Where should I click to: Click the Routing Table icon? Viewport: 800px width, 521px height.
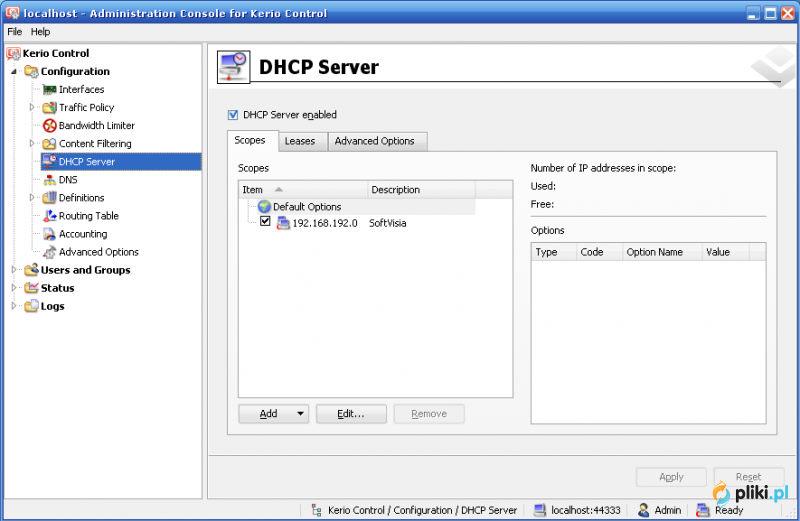coord(49,216)
